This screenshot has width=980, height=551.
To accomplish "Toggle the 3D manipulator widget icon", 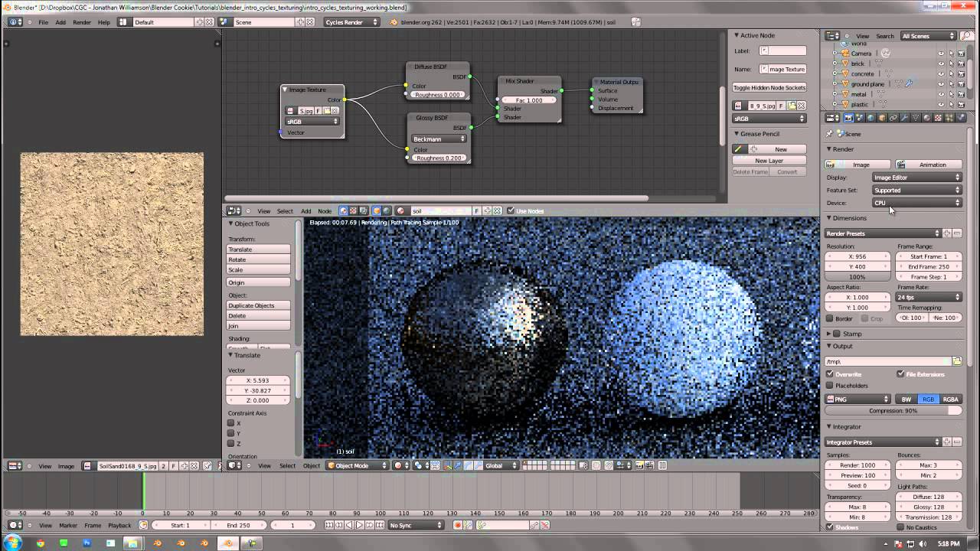I will (447, 465).
